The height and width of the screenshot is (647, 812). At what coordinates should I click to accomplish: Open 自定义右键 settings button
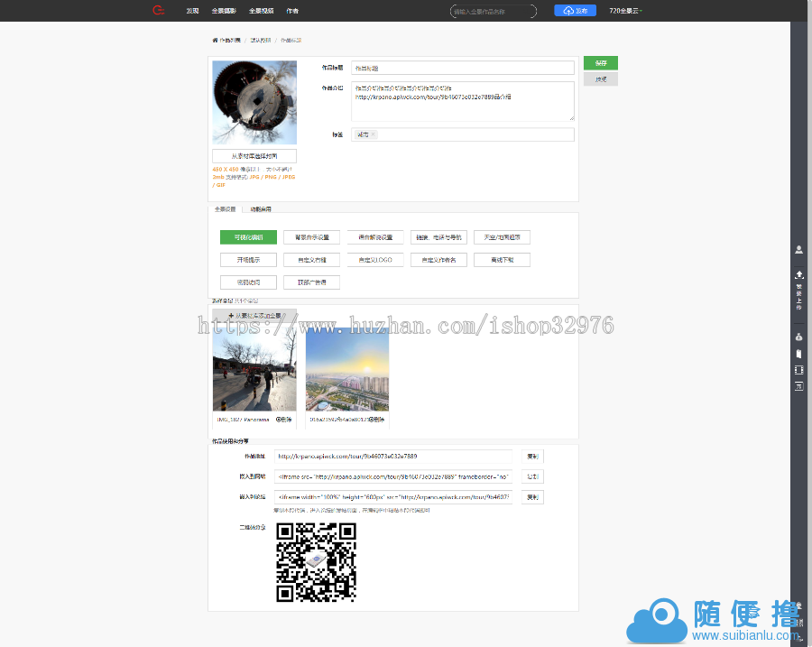point(312,260)
